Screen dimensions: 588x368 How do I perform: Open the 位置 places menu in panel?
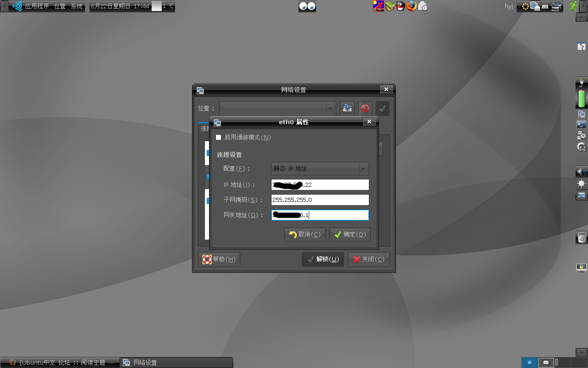(60, 6)
